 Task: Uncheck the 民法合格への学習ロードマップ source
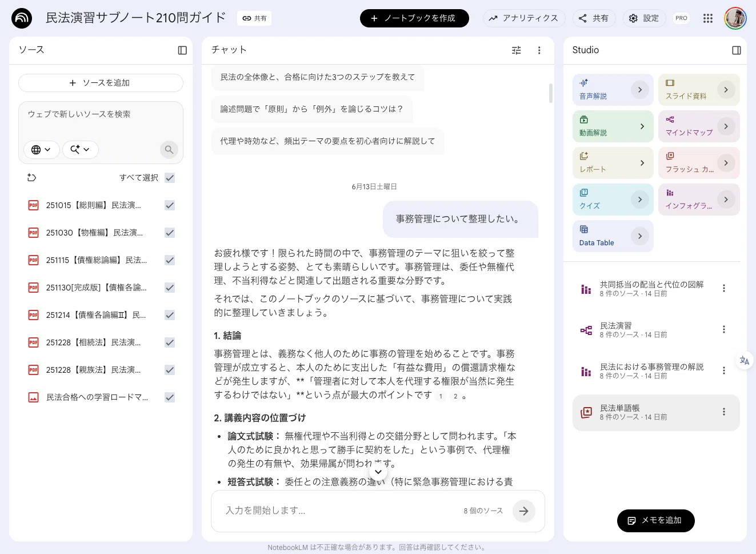pos(170,397)
